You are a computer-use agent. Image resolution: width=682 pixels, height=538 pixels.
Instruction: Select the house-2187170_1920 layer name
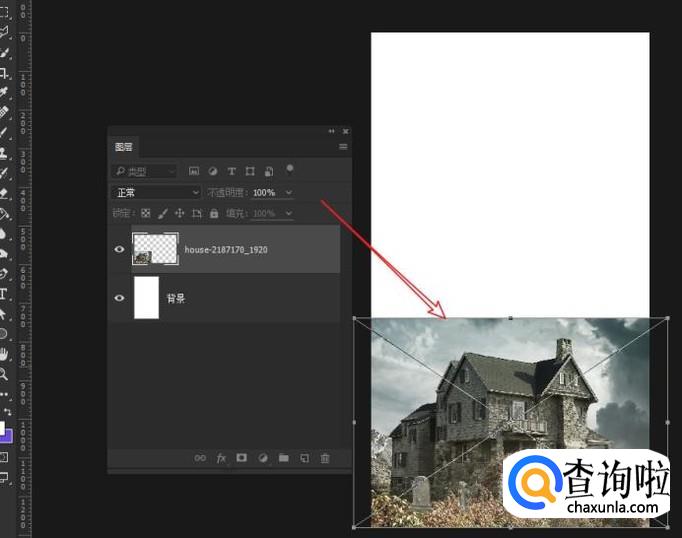pos(226,250)
